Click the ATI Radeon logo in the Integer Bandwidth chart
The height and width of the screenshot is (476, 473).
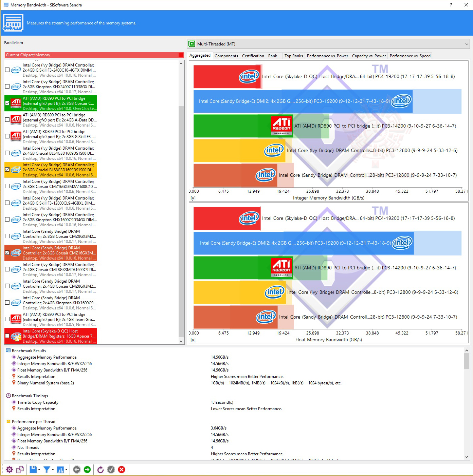click(x=281, y=126)
